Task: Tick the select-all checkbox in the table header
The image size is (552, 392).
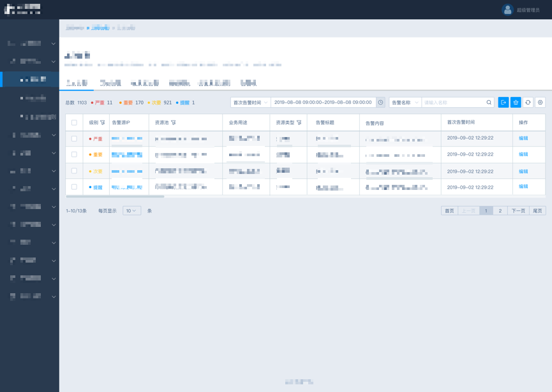Action: coord(74,122)
